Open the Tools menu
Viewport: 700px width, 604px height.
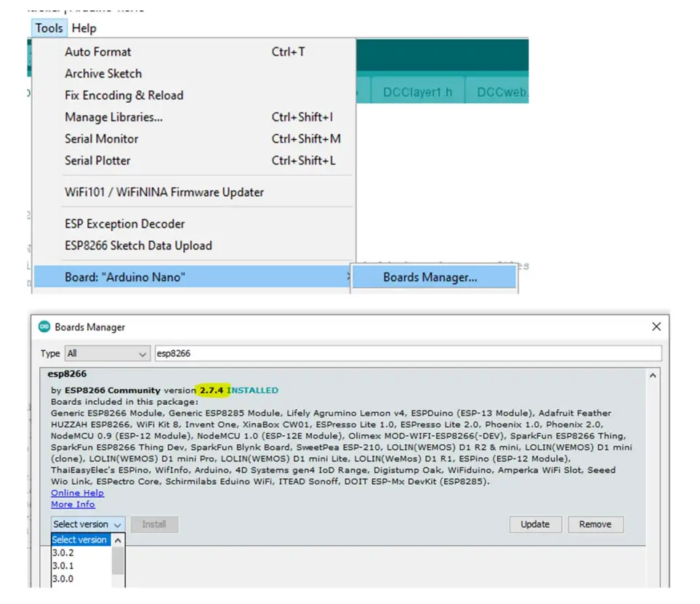coord(49,28)
